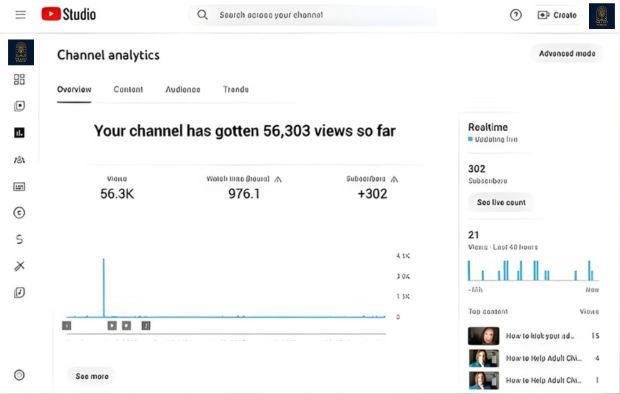Click the YouTube Studio logo
Viewport: 620px width, 394px height.
69,15
